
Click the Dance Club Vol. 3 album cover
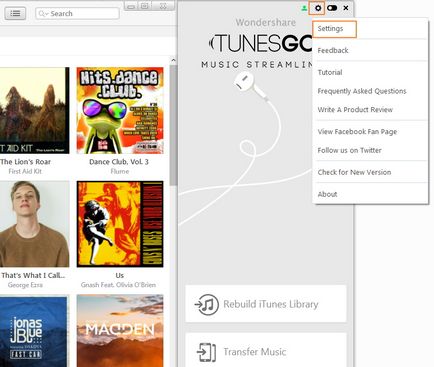point(120,111)
